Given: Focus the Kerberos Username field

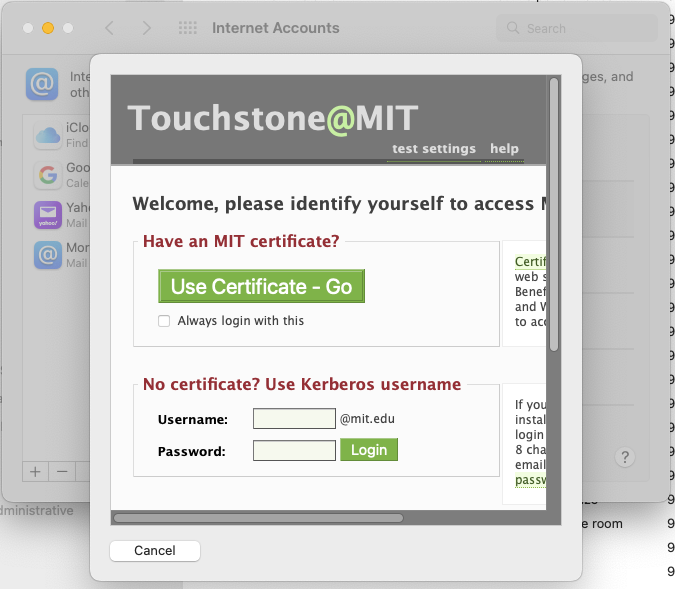Looking at the screenshot, I should 294,418.
